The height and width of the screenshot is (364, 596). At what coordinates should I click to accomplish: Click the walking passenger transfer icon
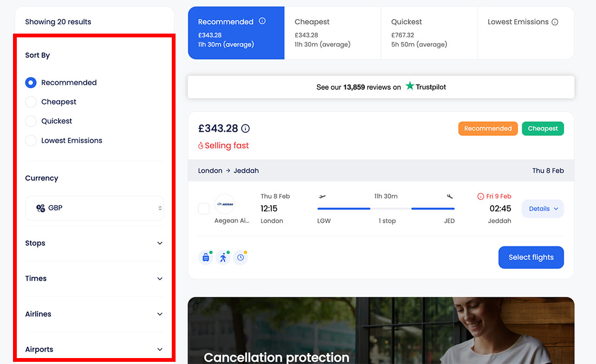tap(223, 258)
